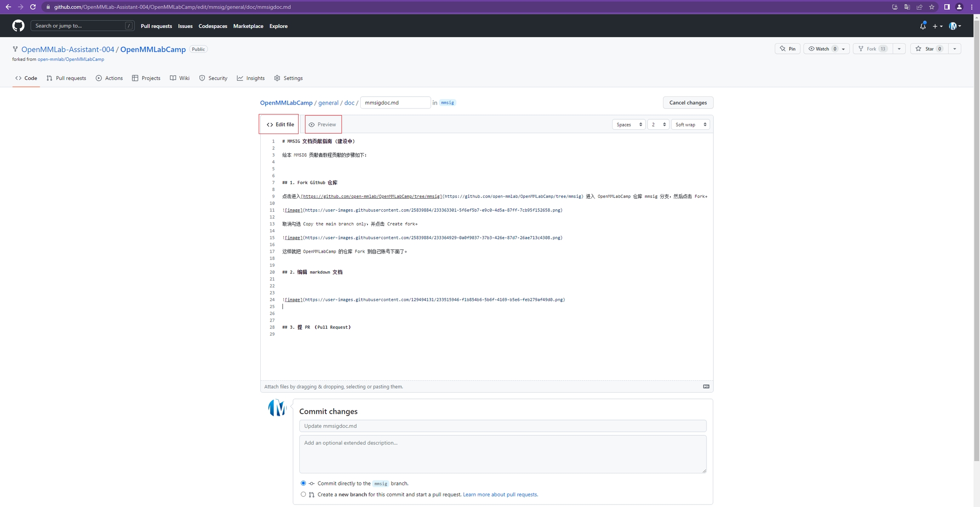Select Commit directly to mmsig branch
Image resolution: width=980 pixels, height=507 pixels.
click(x=303, y=483)
